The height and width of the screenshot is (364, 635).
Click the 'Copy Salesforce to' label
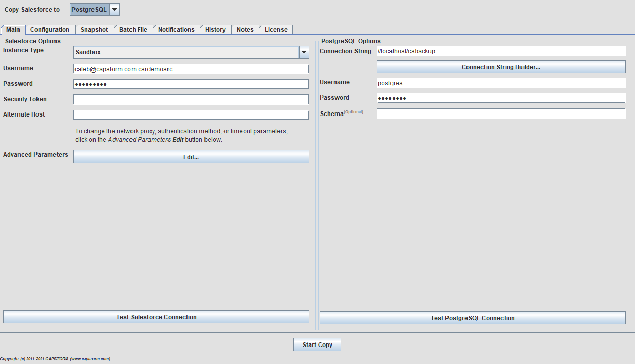tap(32, 10)
